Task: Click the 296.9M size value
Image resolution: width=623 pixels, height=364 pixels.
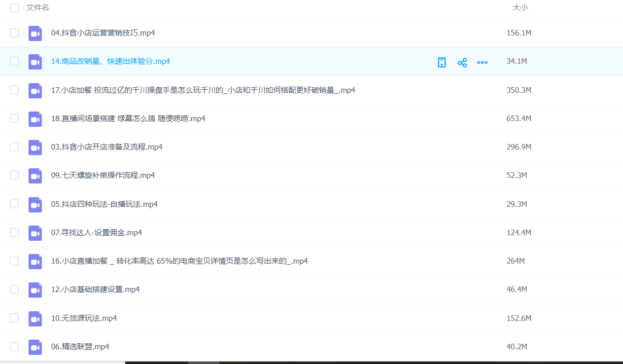Action: click(x=519, y=147)
